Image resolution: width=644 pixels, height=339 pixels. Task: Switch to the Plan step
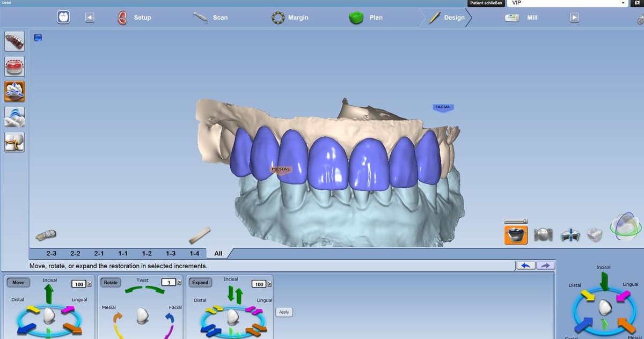(366, 18)
